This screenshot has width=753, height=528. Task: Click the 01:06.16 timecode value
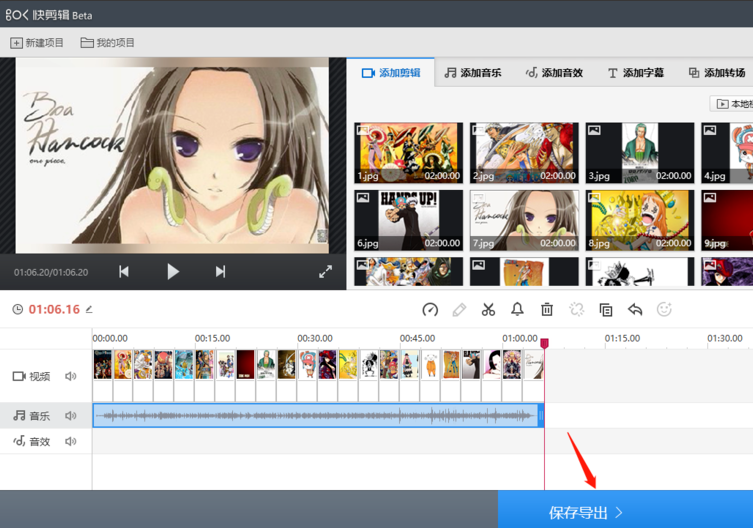pyautogui.click(x=54, y=309)
